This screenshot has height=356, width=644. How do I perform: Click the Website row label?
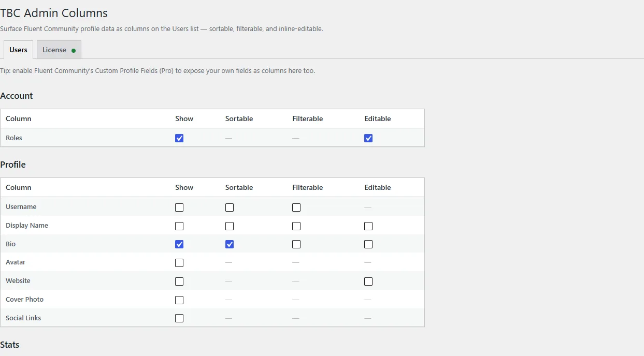click(x=18, y=281)
